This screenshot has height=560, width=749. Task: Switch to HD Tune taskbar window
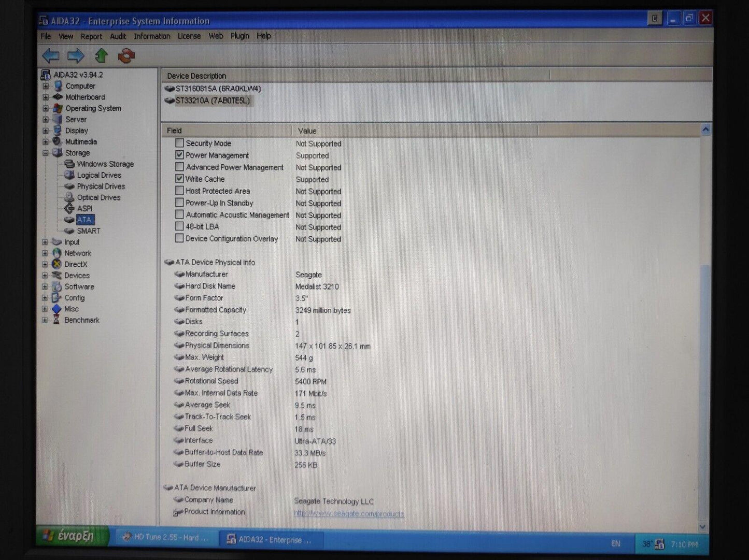(166, 538)
